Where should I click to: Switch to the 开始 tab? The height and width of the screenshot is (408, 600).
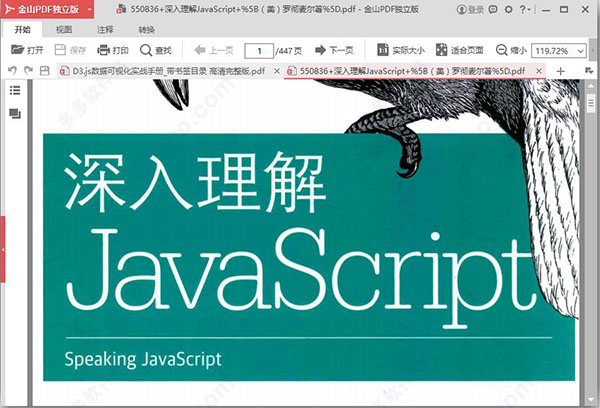tap(22, 29)
